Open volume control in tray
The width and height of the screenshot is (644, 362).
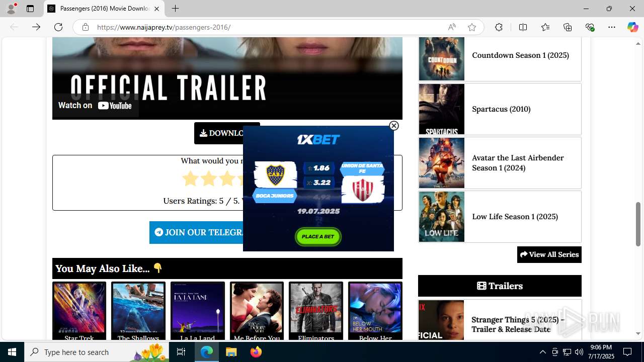pyautogui.click(x=579, y=352)
